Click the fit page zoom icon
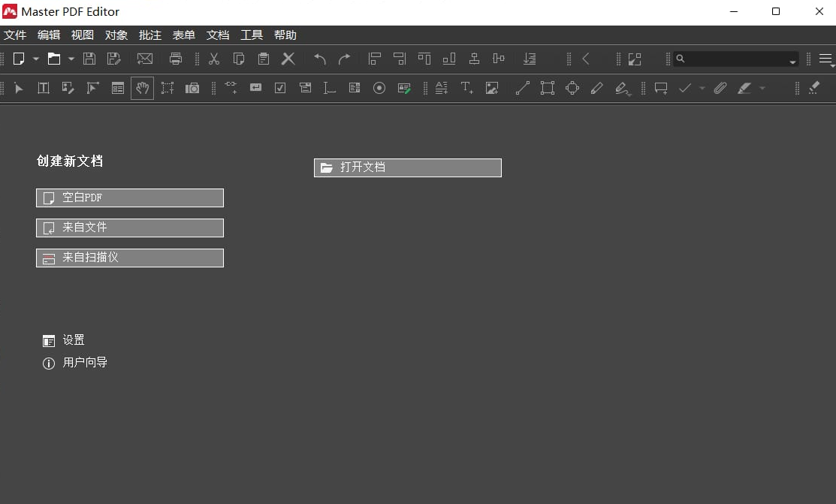Viewport: 836px width, 504px height. tap(635, 59)
